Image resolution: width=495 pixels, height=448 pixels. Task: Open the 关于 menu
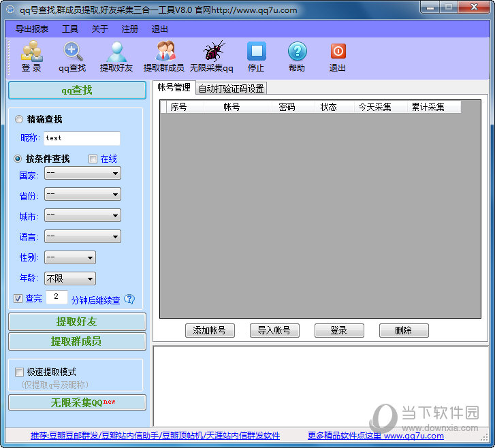[100, 29]
